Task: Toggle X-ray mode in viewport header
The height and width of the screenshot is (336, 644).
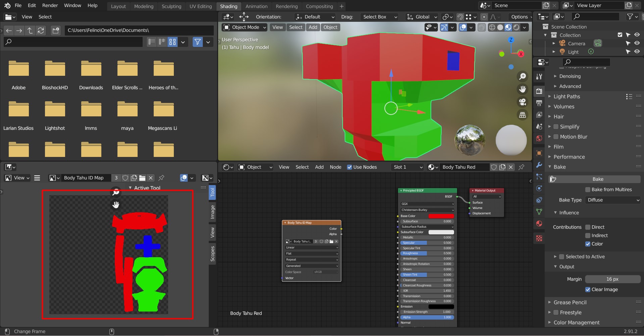Action: [x=482, y=27]
